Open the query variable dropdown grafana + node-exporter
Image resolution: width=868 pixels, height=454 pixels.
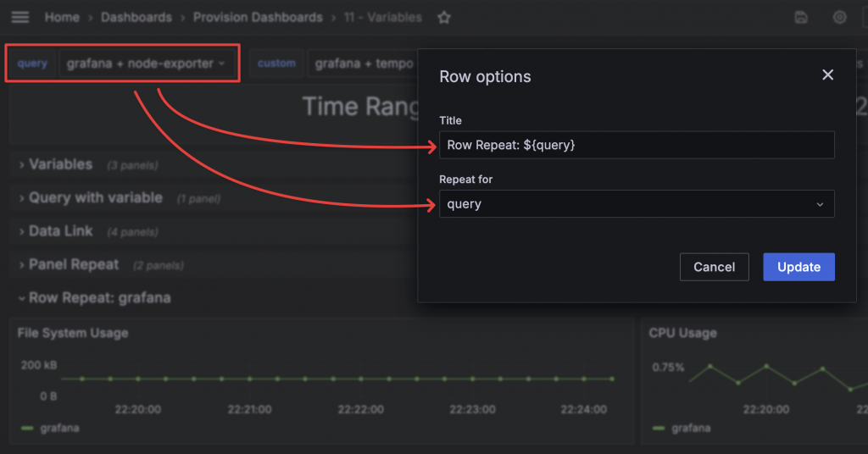[147, 64]
